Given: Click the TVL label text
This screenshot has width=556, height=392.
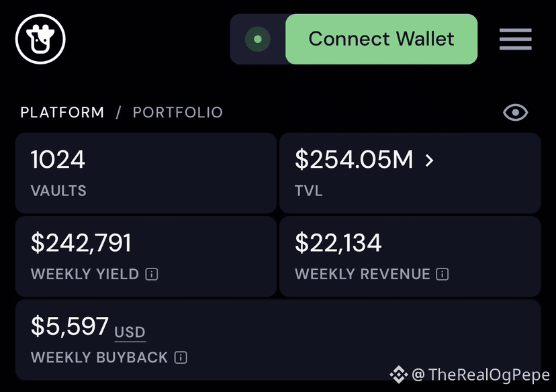Looking at the screenshot, I should click(308, 191).
